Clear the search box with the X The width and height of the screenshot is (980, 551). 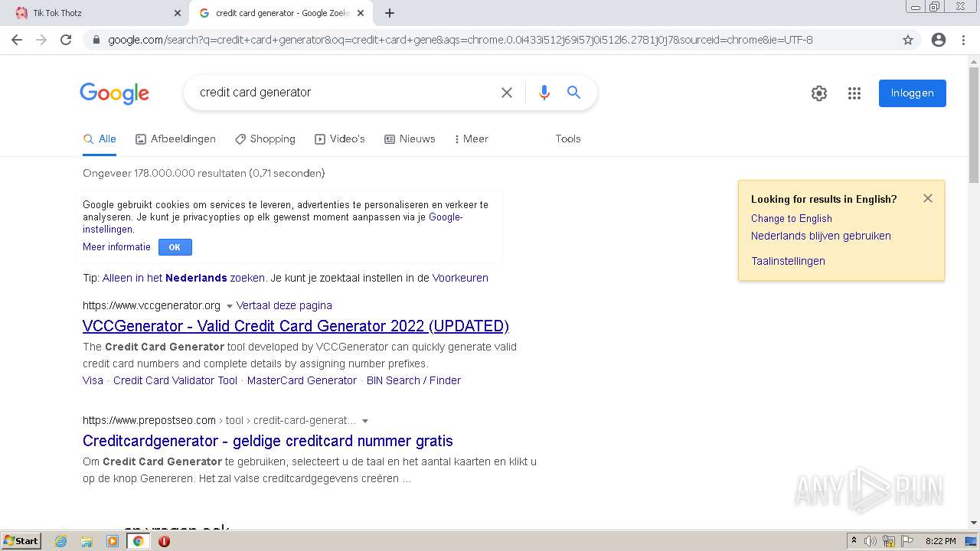tap(507, 93)
